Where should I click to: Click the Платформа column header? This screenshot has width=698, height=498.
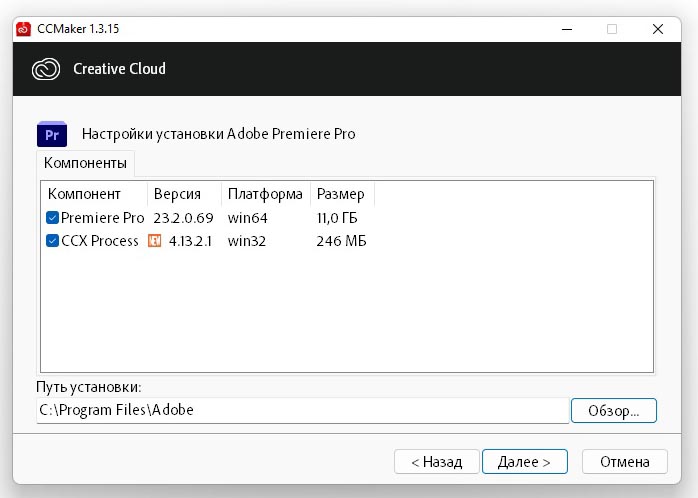click(265, 194)
